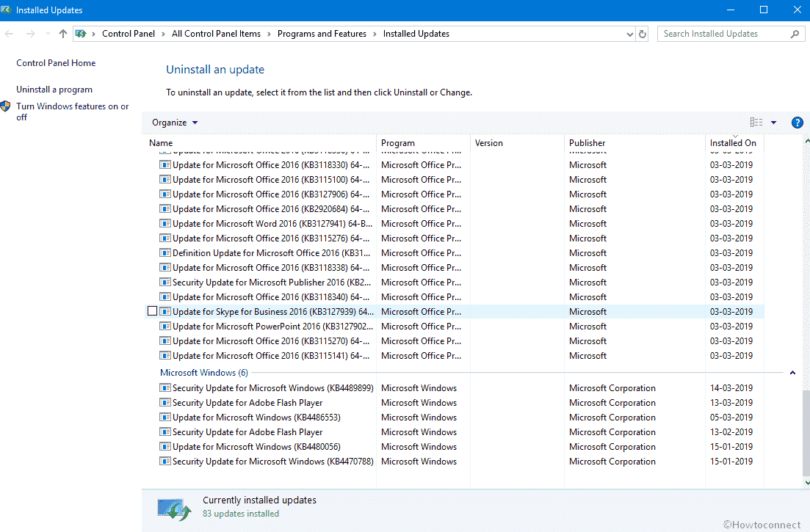The height and width of the screenshot is (532, 810).
Task: Select Flash Player update dated 13-02-2019
Action: (455, 432)
